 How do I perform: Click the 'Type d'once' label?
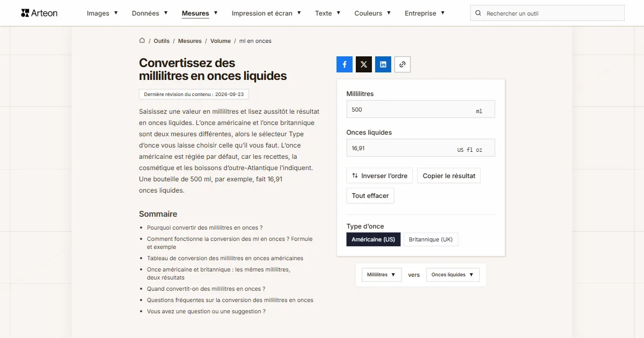point(365,226)
